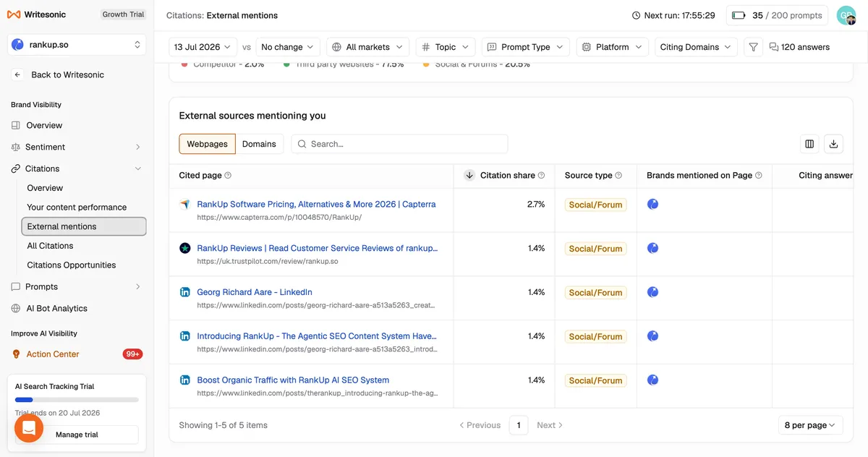Click the Action Center lightbulb icon
Image resolution: width=868 pixels, height=457 pixels.
point(16,354)
